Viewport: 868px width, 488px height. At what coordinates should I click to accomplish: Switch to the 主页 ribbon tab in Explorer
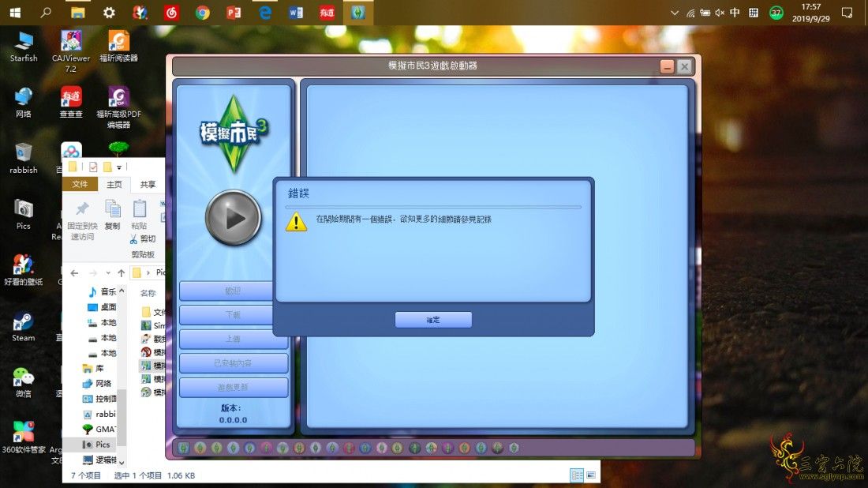(x=114, y=185)
